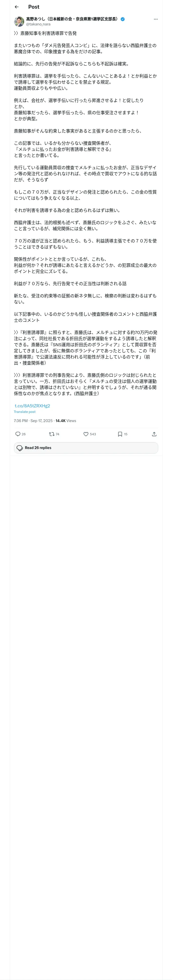
Task: Go back using the arrow icon
Action: coord(16,7)
